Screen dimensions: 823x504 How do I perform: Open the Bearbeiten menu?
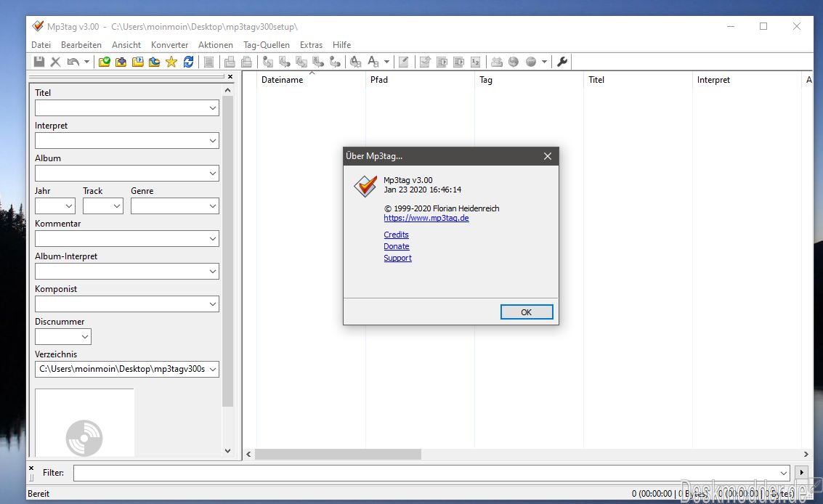click(x=81, y=45)
